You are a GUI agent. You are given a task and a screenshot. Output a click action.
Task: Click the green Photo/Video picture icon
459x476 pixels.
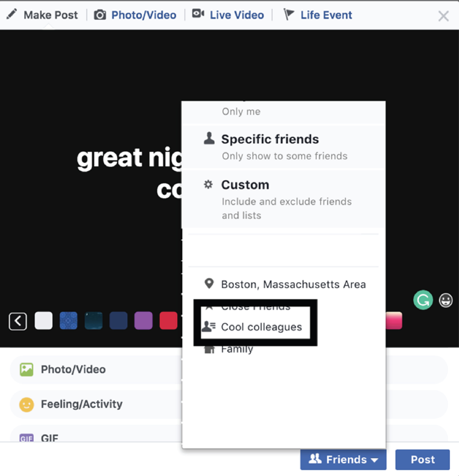[x=27, y=369]
